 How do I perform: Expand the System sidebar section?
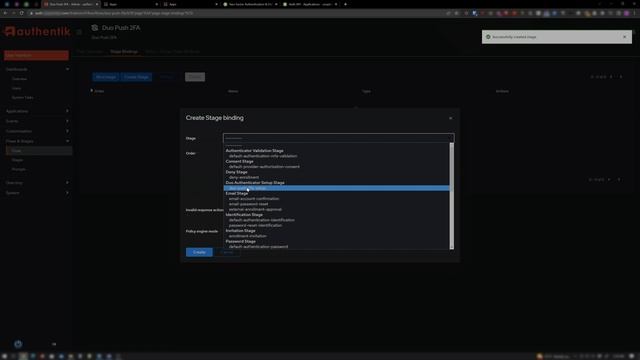37,193
